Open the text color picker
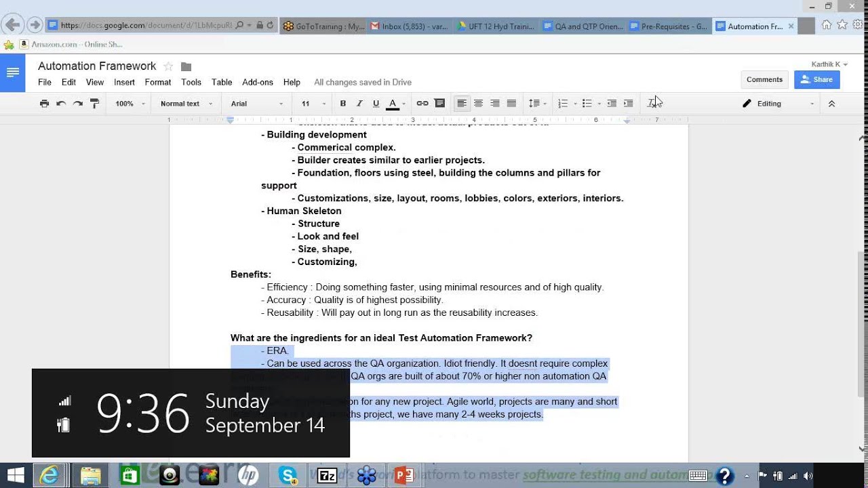 (396, 104)
